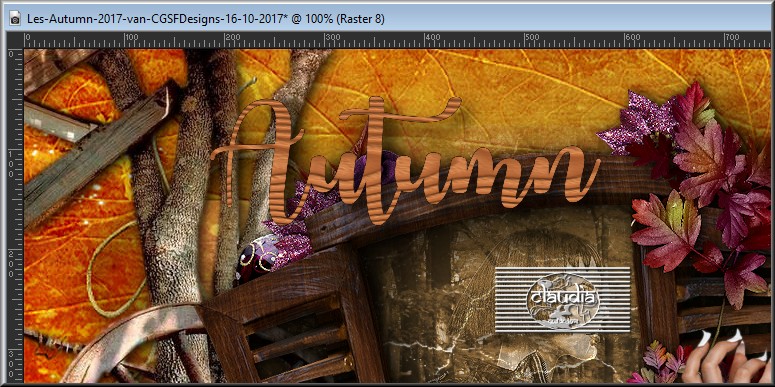This screenshot has height=387, width=775.
Task: Click the 700 mark on horizontal ruler
Action: click(732, 37)
